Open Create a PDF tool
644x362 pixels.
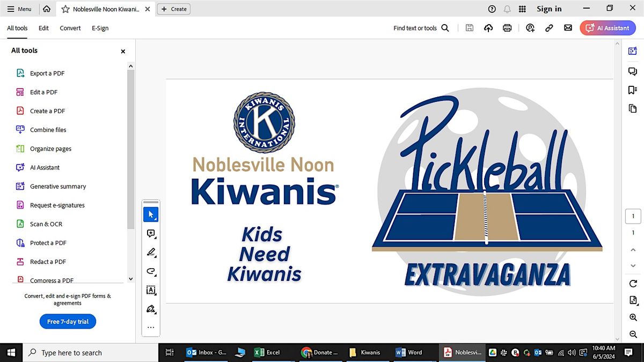pos(47,111)
